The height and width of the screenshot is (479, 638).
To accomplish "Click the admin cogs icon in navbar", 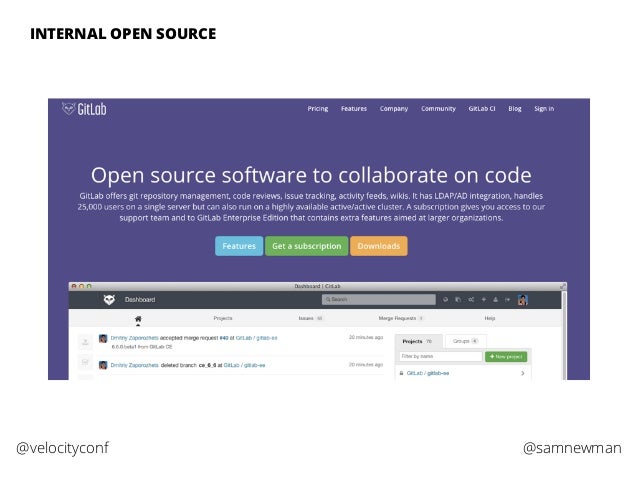I will 471,300.
